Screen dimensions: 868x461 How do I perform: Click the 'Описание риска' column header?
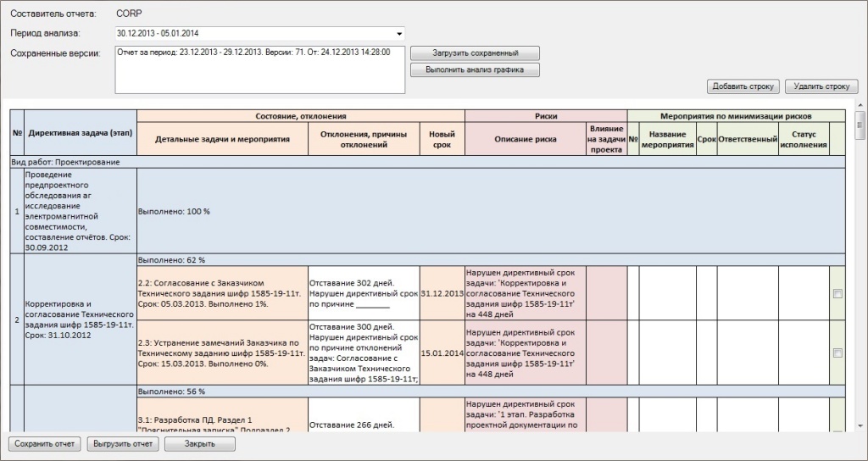point(526,140)
